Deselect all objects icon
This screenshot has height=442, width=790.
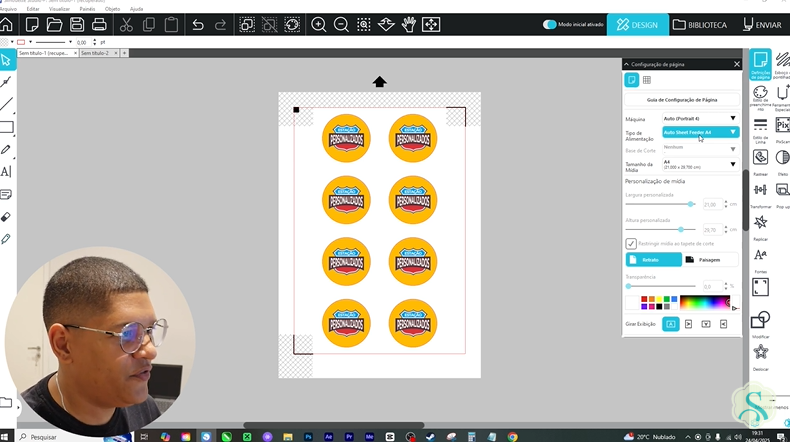click(x=270, y=24)
